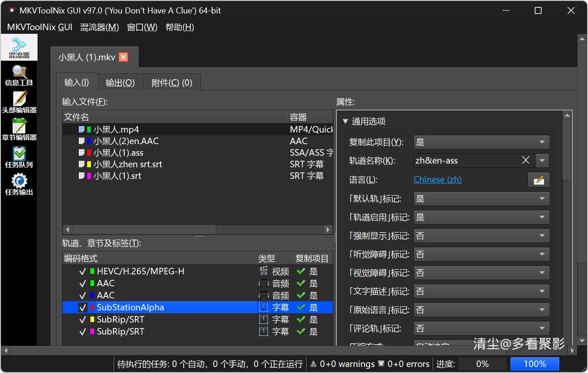The image size is (588, 373).
Task: Open the 混流器(M) menu
Action: (99, 27)
